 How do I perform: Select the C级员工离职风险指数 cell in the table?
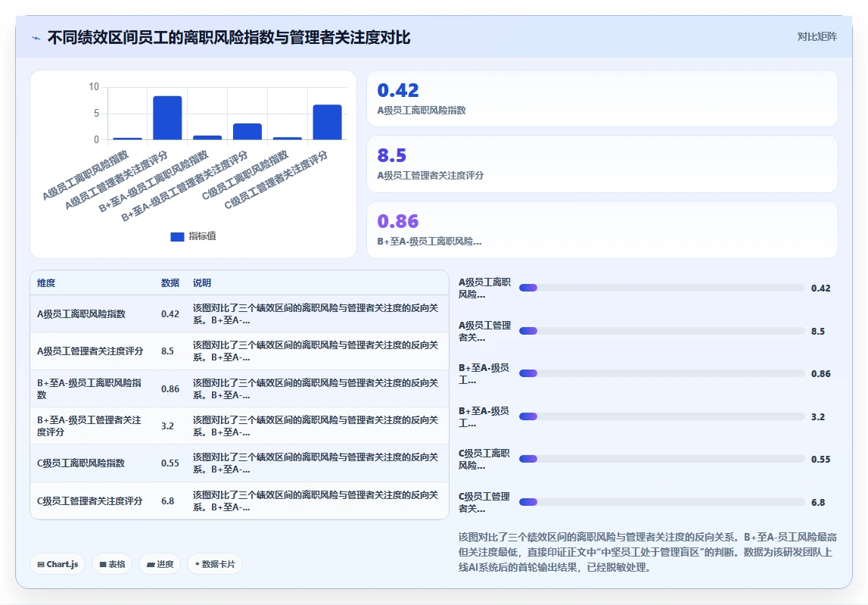click(81, 463)
